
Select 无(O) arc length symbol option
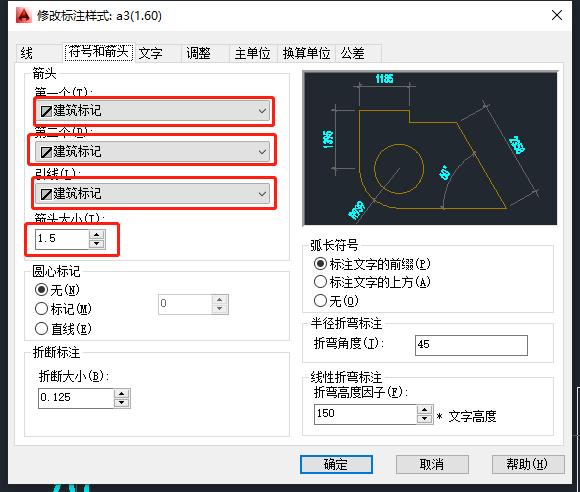coord(336,301)
